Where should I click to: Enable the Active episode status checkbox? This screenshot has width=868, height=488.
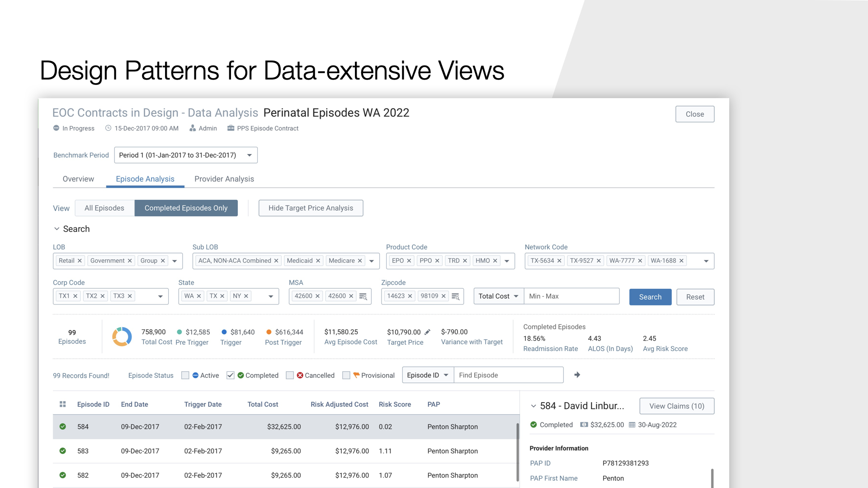tap(185, 375)
